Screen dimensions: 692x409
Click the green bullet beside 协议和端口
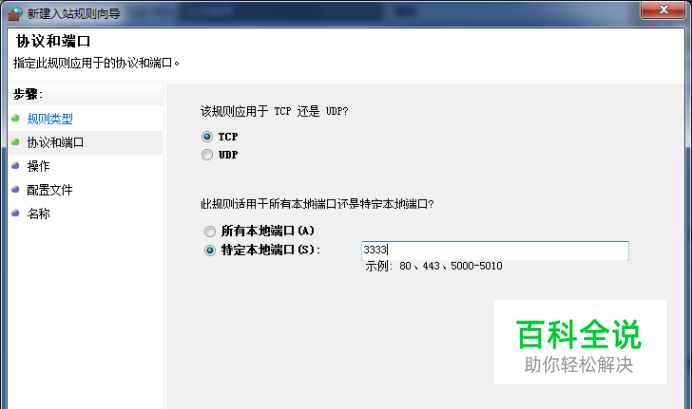click(x=16, y=142)
